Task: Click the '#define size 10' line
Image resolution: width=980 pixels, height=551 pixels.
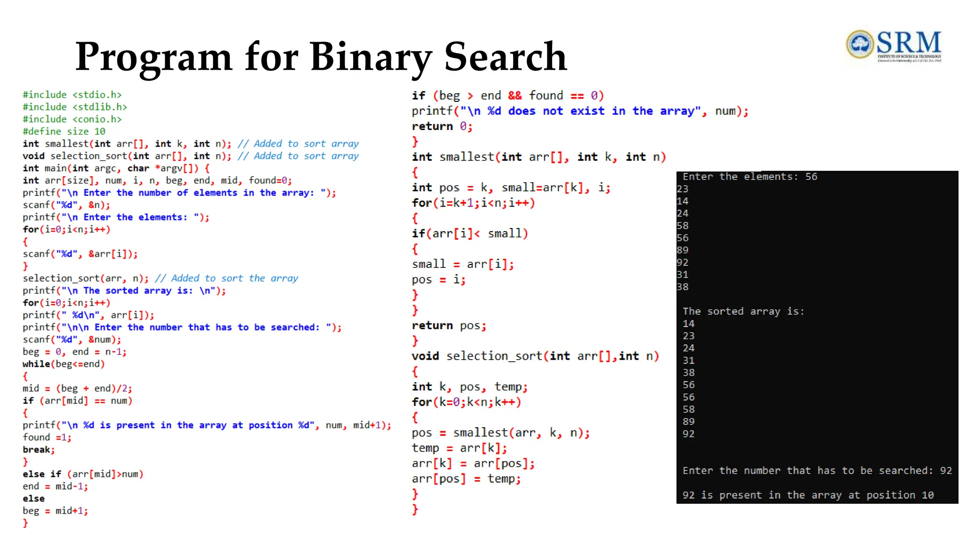Action: [x=64, y=132]
